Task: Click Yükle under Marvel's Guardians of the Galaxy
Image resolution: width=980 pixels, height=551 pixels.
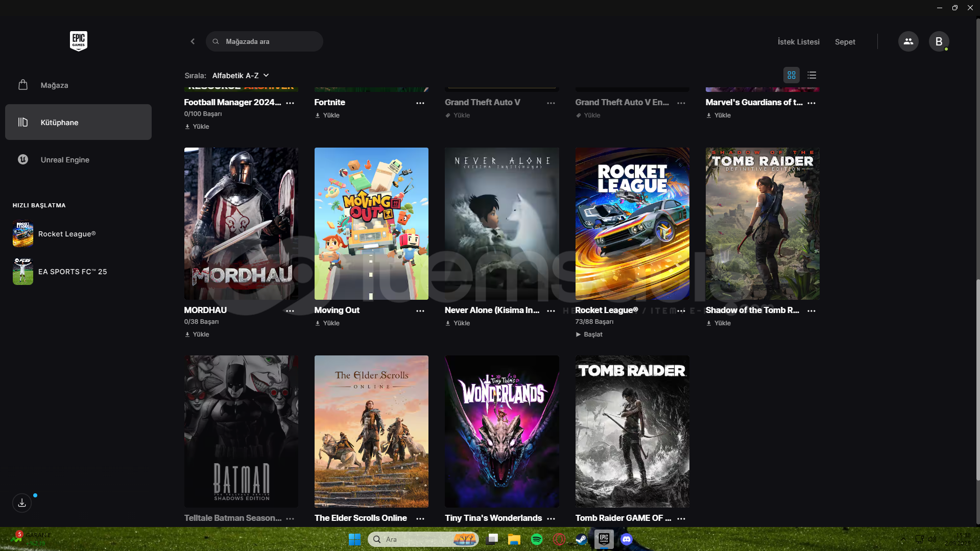Action: pyautogui.click(x=719, y=115)
